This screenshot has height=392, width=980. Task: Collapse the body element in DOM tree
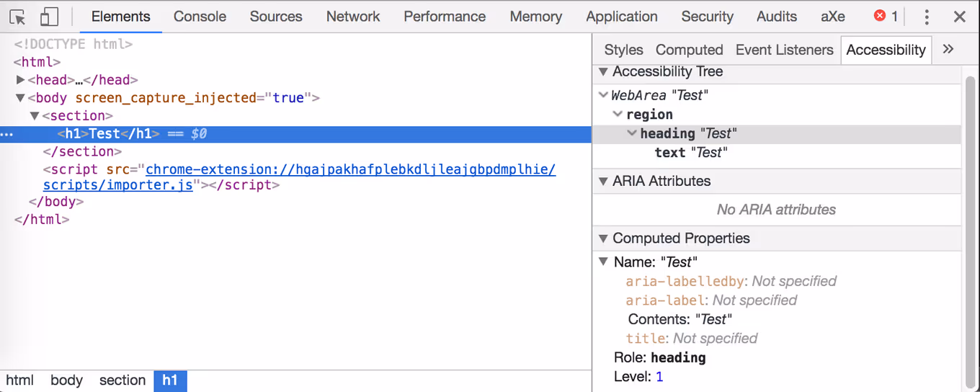click(21, 98)
